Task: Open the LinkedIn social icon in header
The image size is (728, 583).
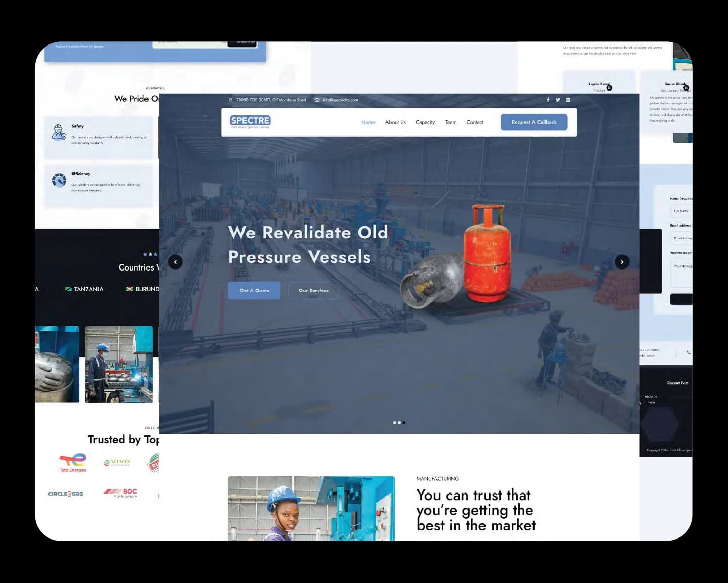Action: [568, 100]
